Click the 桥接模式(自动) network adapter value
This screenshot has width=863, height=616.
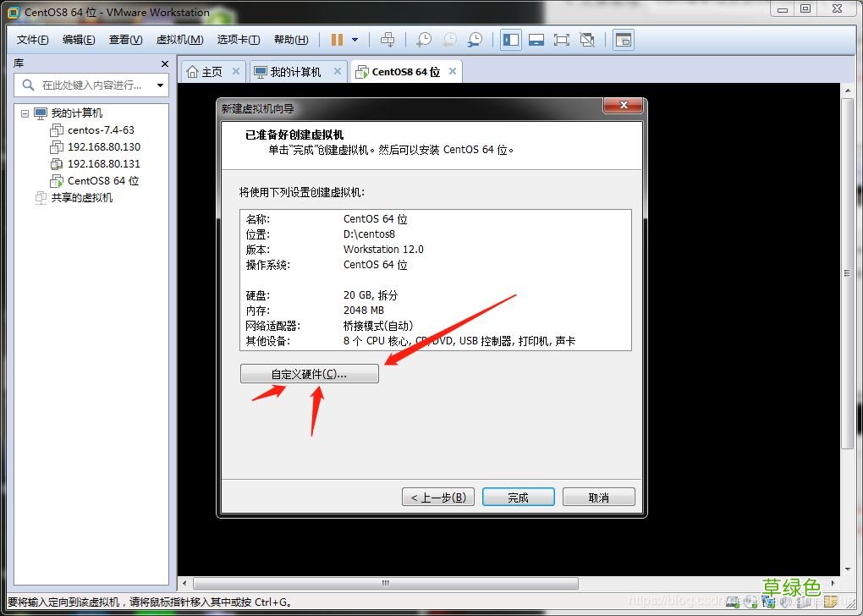click(377, 326)
